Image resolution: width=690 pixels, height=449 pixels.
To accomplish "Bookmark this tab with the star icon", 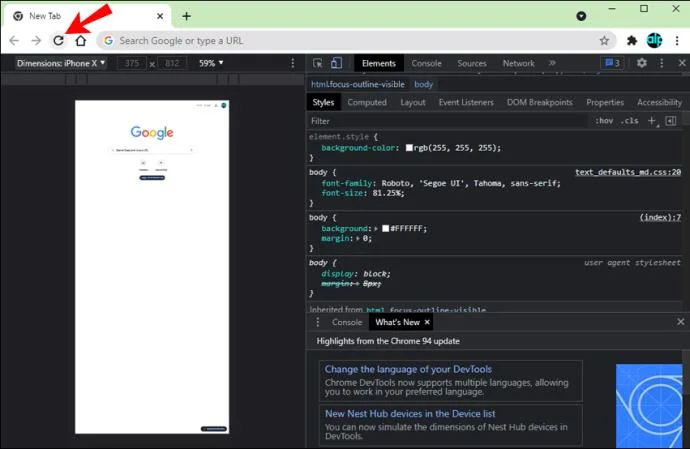I will click(604, 41).
